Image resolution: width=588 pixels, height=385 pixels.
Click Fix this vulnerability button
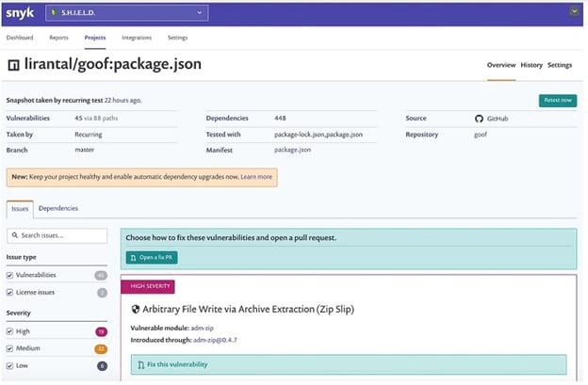[x=349, y=364]
